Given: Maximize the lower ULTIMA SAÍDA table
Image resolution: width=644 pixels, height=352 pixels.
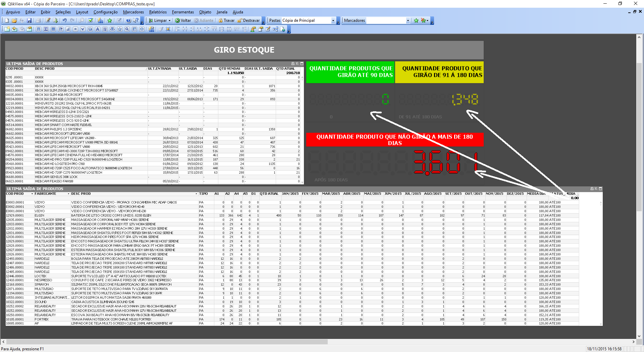Looking at the screenshot, I should (600, 189).
